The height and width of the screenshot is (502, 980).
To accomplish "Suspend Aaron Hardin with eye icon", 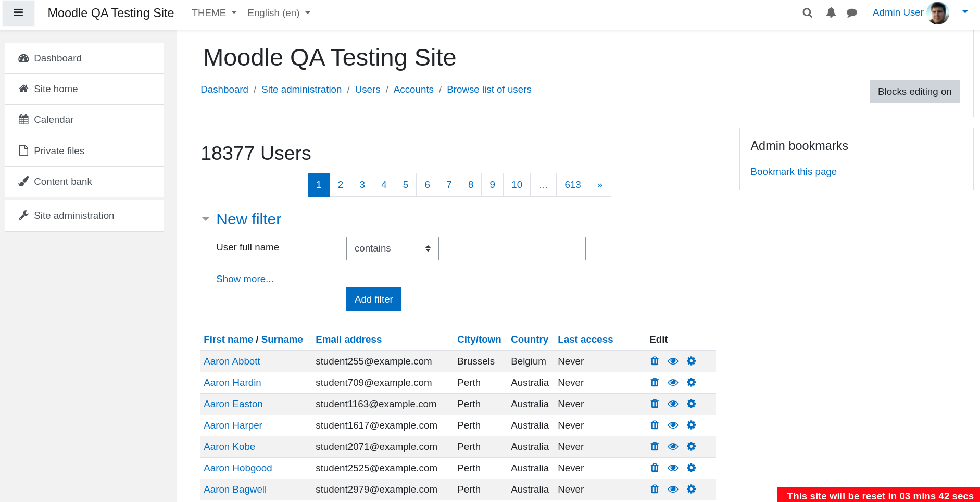I will coord(673,382).
